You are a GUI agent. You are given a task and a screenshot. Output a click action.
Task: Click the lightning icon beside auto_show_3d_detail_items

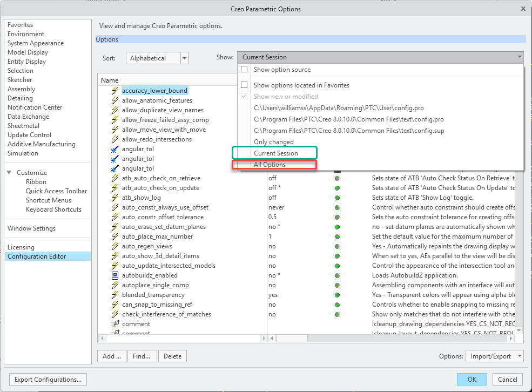click(115, 256)
